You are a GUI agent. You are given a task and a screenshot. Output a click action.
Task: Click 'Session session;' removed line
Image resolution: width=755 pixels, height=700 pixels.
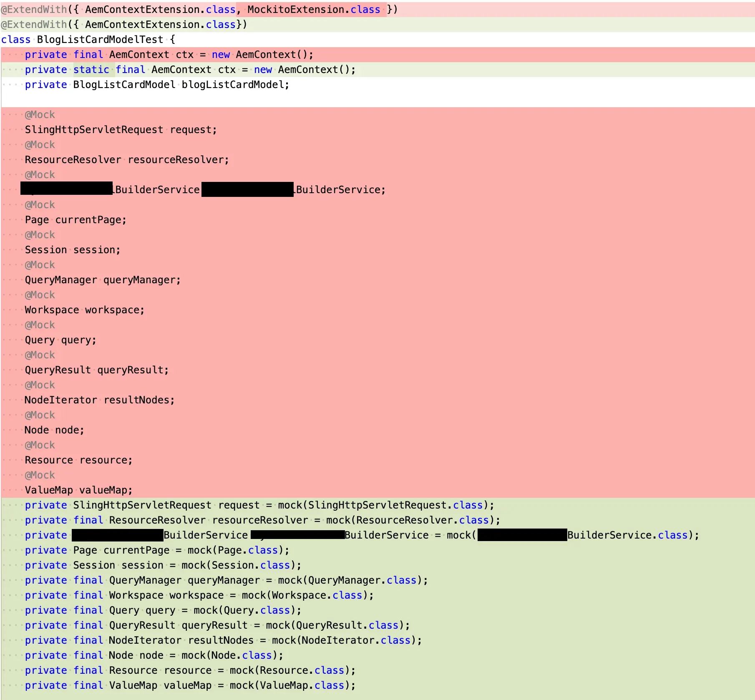tap(377, 249)
